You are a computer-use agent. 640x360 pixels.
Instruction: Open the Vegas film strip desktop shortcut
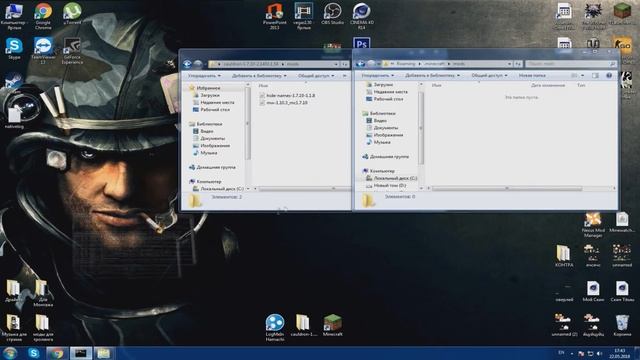(x=303, y=16)
